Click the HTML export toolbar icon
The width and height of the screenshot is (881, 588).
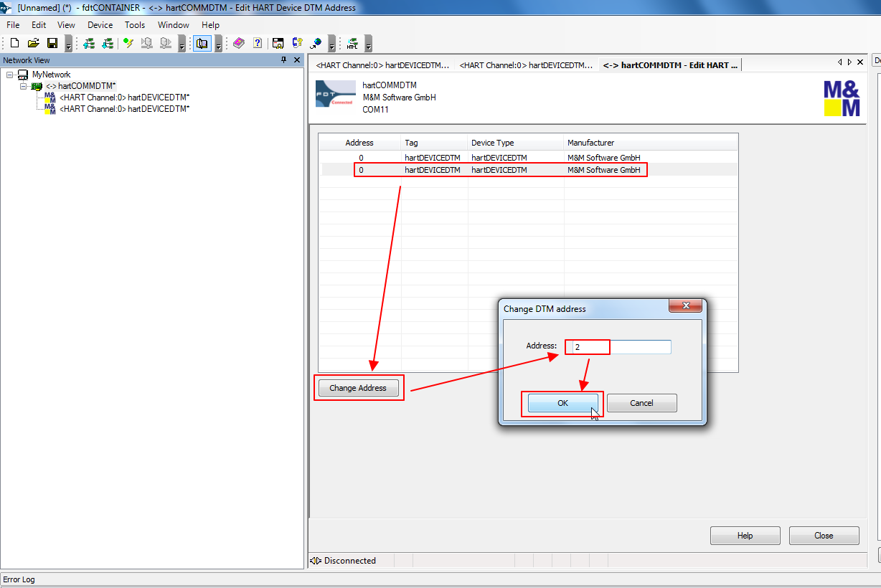[352, 43]
